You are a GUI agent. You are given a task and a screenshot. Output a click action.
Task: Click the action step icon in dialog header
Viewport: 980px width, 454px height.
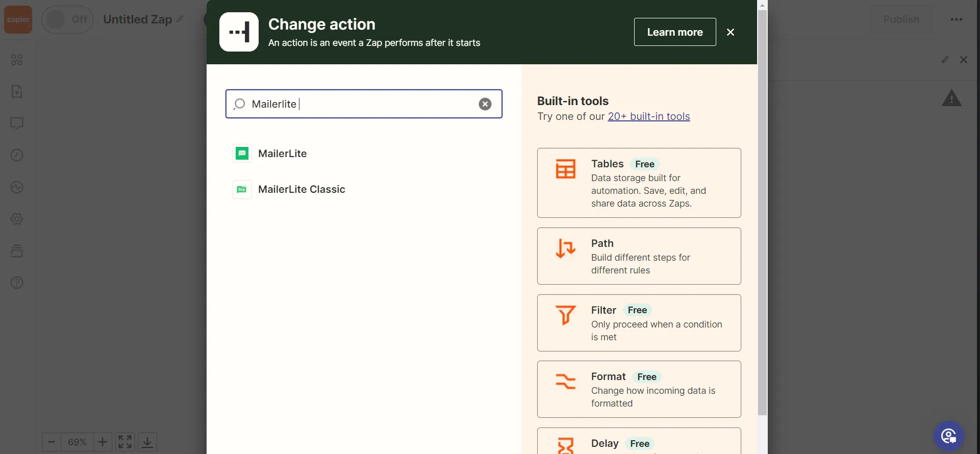click(239, 32)
